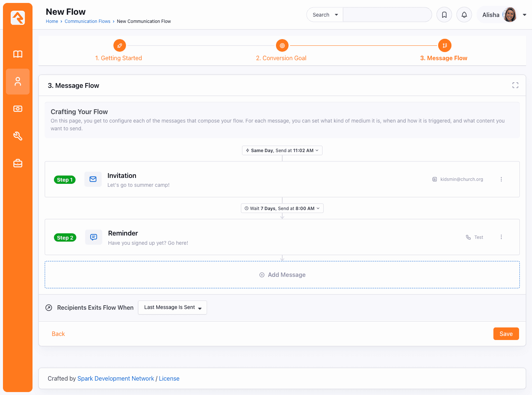
Task: Select the briefcase icon in the sidebar
Action: click(17, 163)
